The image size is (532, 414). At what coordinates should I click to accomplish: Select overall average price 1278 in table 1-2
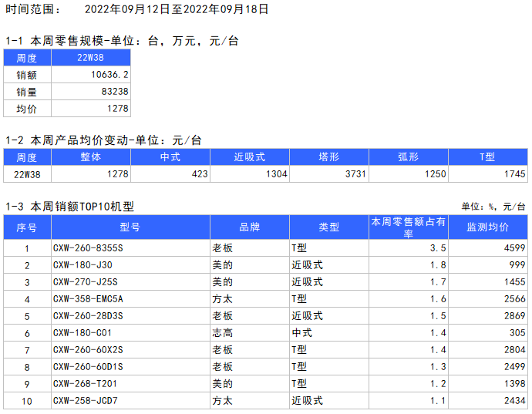(118, 174)
